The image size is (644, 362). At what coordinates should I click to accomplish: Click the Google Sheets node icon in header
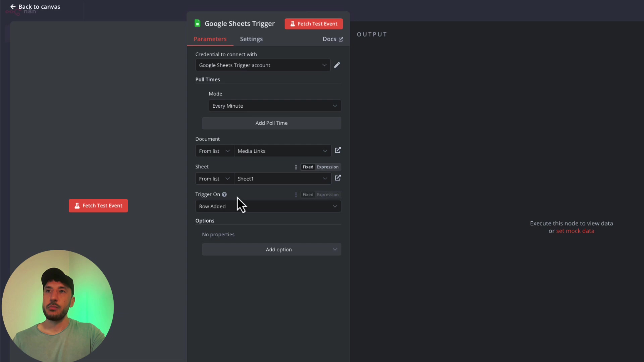pyautogui.click(x=198, y=23)
